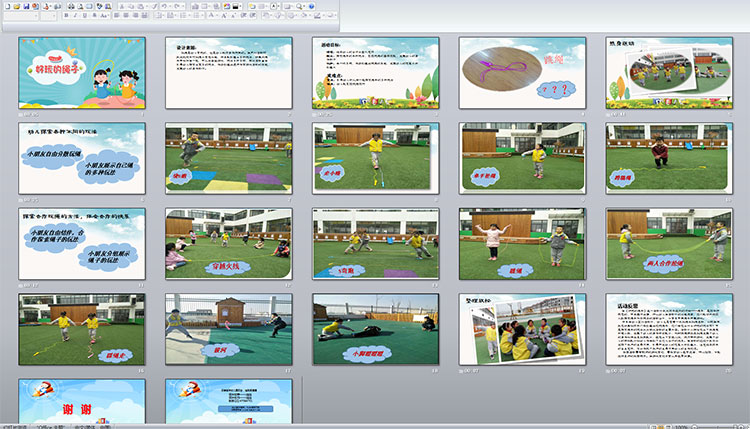Select the 跨隔绳 photo slide
Viewport: 750px width, 429px height.
click(x=669, y=158)
